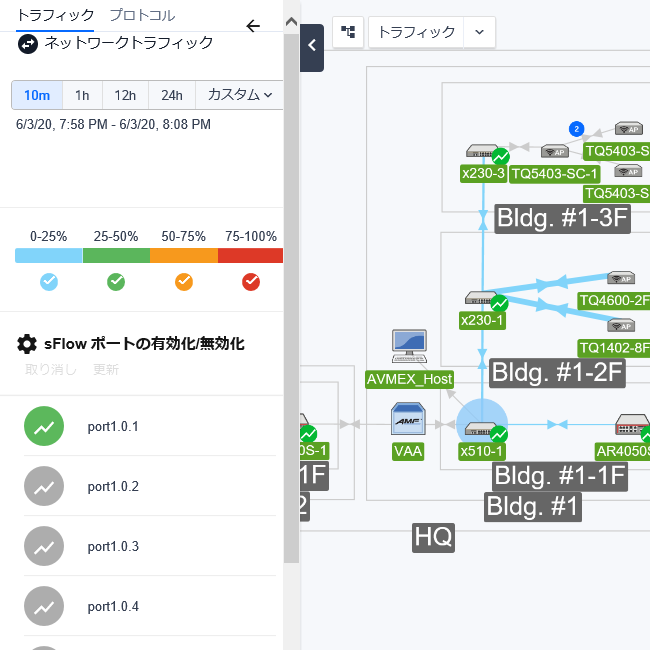Click the x230-3 node label

pyautogui.click(x=483, y=173)
